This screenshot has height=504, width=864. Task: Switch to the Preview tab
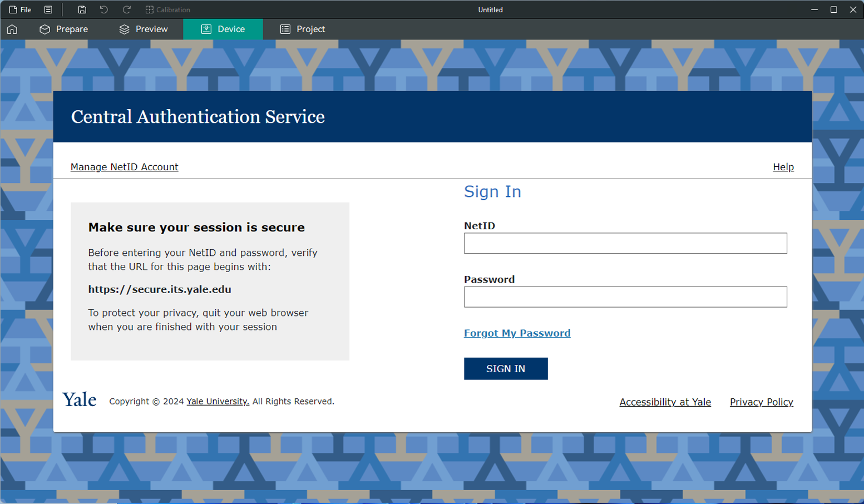(143, 29)
